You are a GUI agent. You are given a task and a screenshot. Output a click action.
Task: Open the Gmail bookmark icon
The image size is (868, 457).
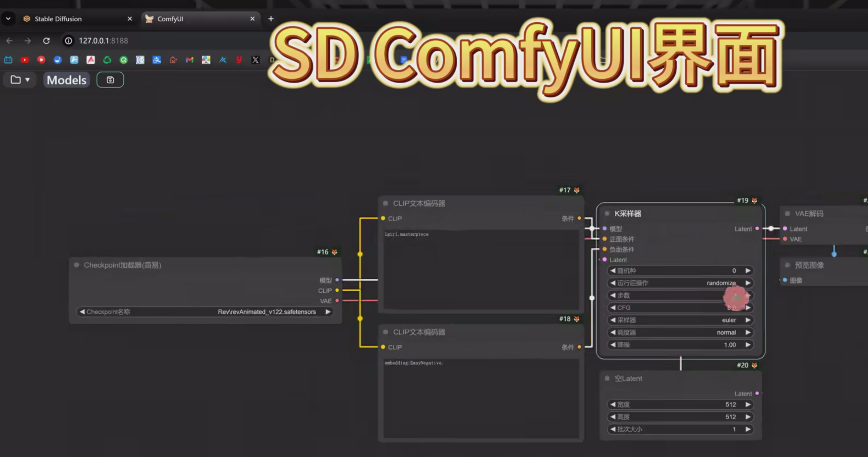(x=190, y=60)
